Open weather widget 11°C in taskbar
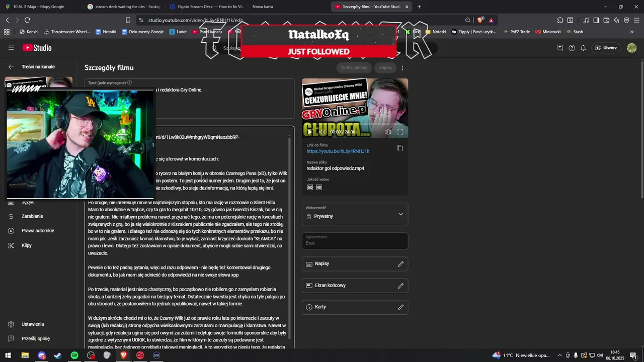 click(521, 355)
